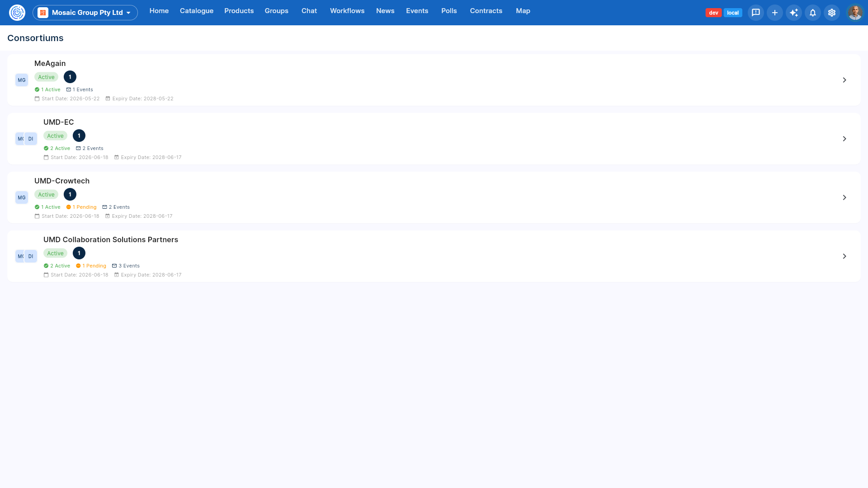
Task: Open the Mosaic Group Pty Ltd organisation dropdown
Action: (x=85, y=13)
